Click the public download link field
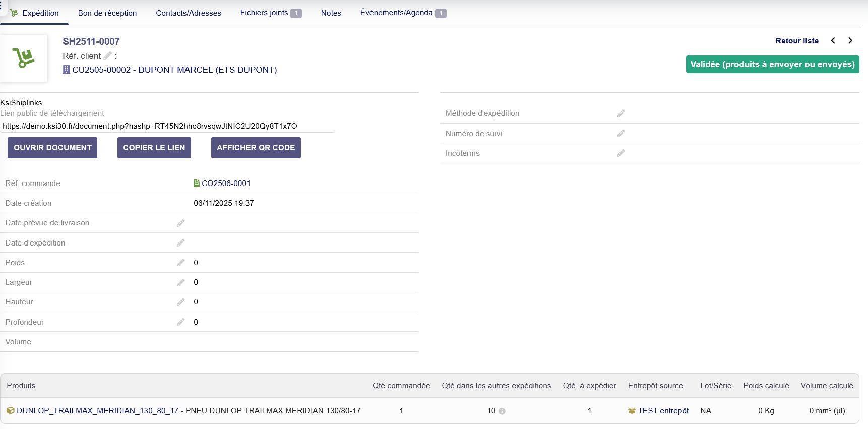868x429 pixels. [167, 126]
